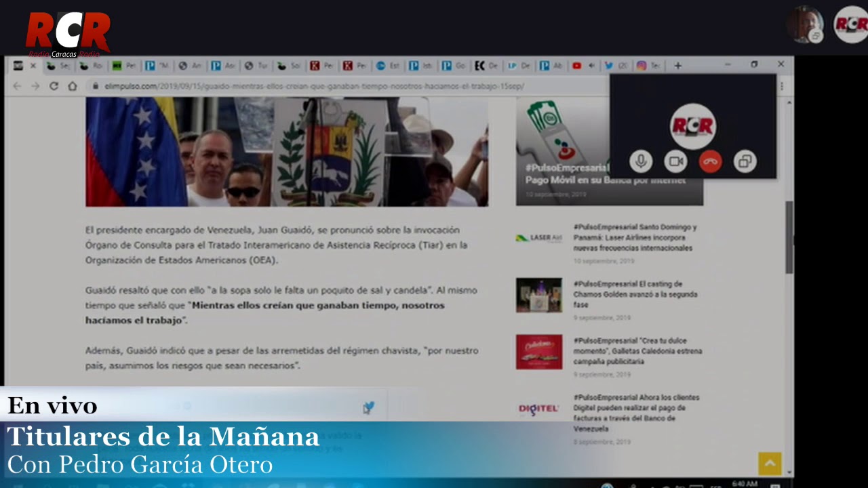Screen dimensions: 868x488
Task: Click the '10 septiembre, 2019' date under Laser Airlines
Action: coord(604,261)
